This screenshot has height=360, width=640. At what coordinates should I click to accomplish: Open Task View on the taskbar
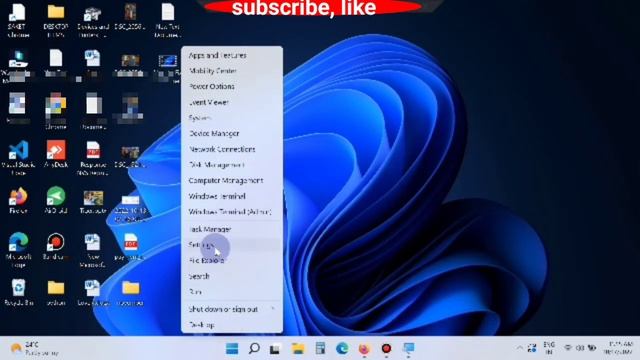[275, 349]
